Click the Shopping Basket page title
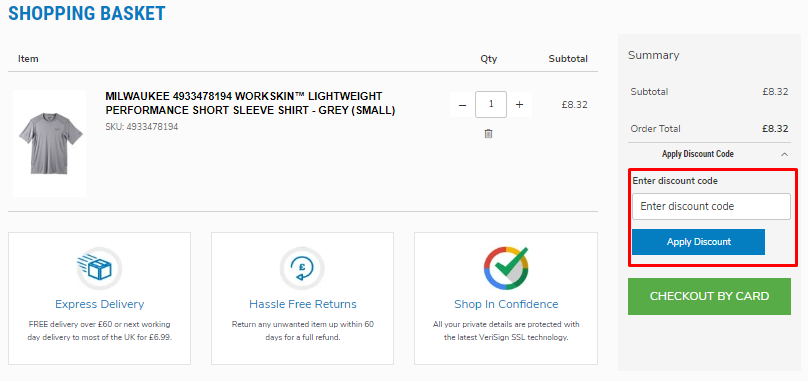 point(87,13)
